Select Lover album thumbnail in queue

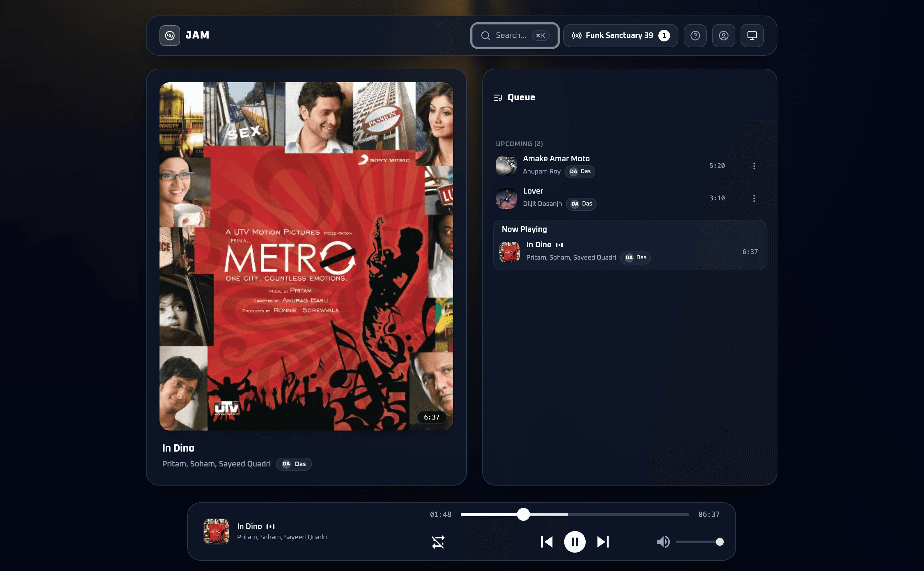click(506, 198)
